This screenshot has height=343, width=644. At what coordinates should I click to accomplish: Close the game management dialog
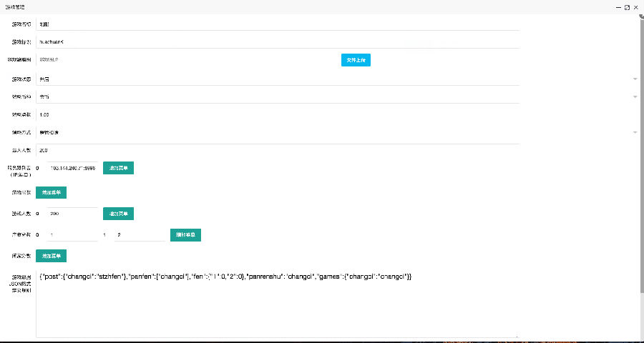tap(635, 6)
